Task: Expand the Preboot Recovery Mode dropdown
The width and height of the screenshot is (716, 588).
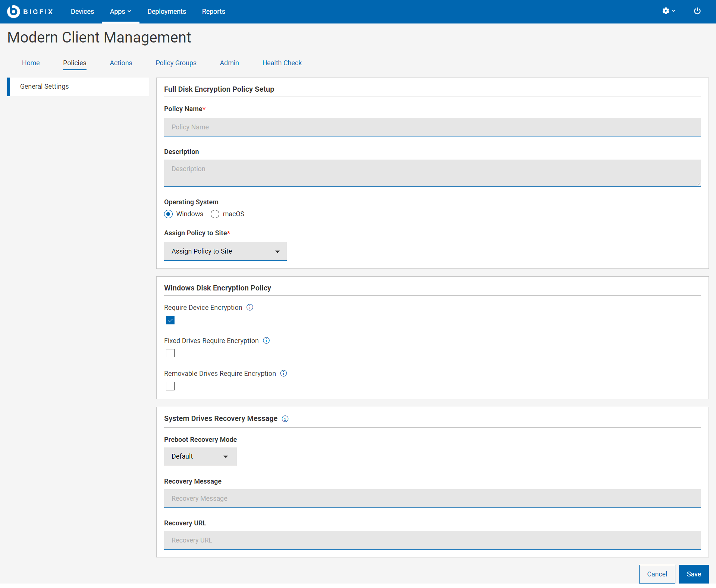Action: point(200,456)
